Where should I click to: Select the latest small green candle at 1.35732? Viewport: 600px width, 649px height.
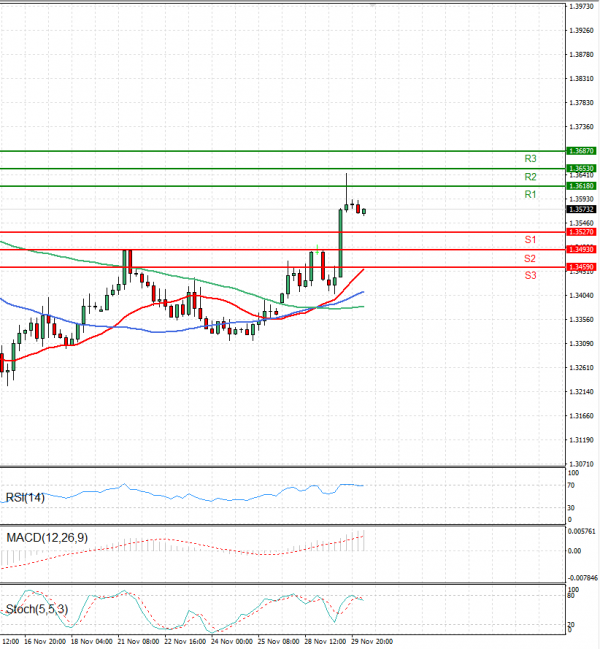364,212
